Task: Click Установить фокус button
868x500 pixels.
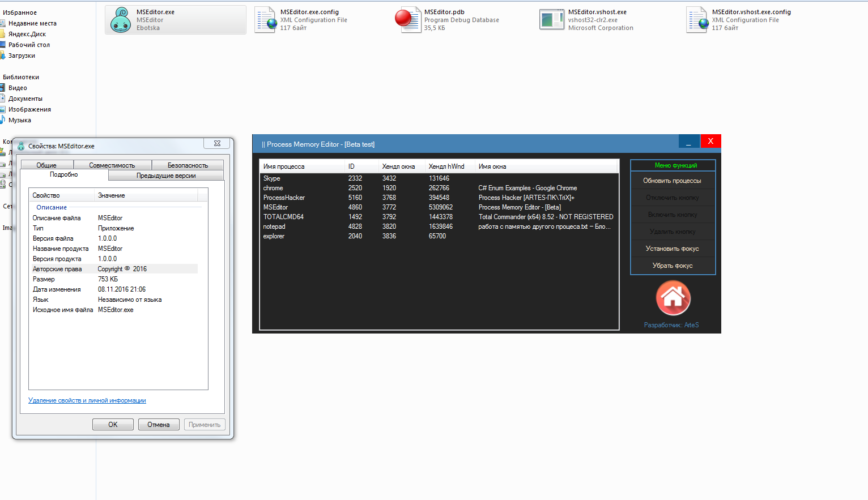Action: click(x=673, y=249)
